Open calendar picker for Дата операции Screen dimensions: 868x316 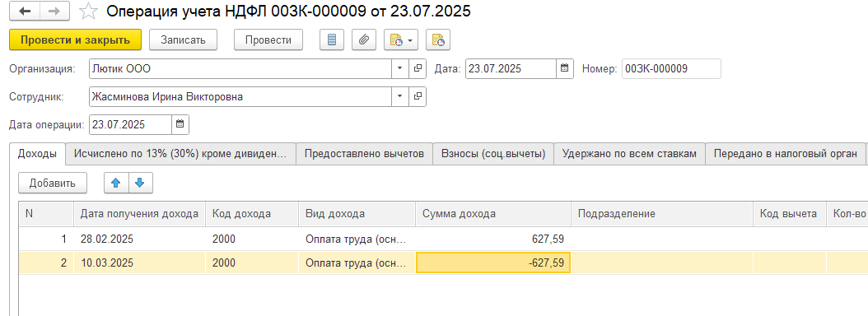pos(180,124)
